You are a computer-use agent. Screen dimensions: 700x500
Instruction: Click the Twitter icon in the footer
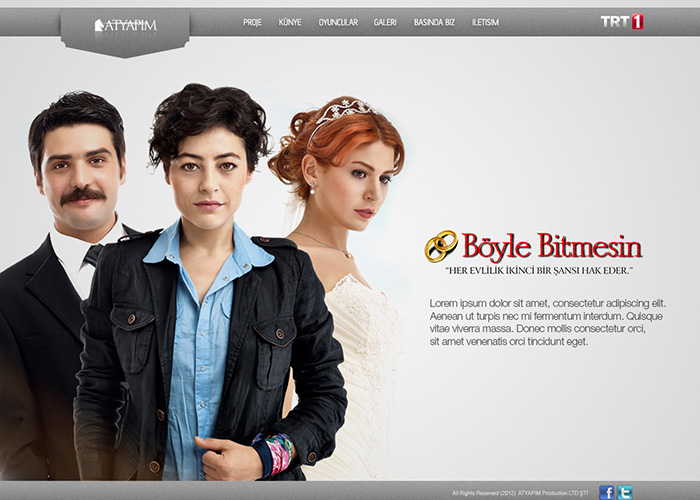point(625,492)
